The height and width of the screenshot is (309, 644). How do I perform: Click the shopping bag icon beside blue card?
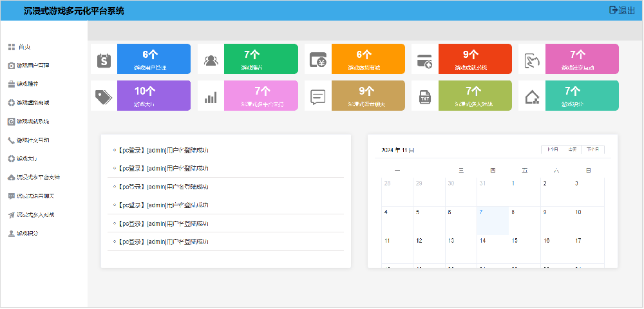pos(104,61)
